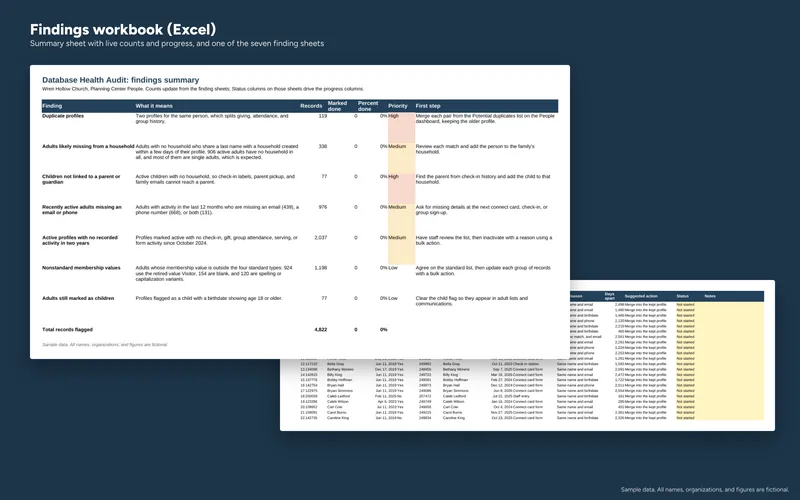
Task: Click Medium priority cell for Recently active adults
Action: (x=401, y=219)
